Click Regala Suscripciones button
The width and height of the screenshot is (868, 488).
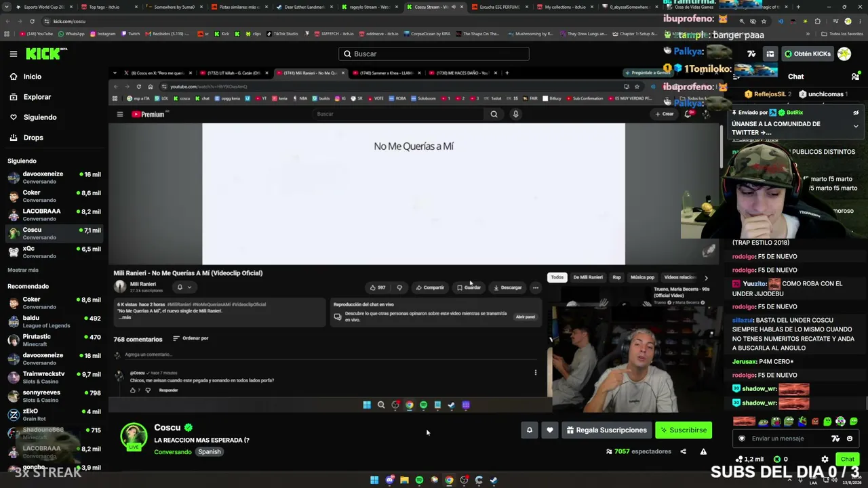coord(607,430)
